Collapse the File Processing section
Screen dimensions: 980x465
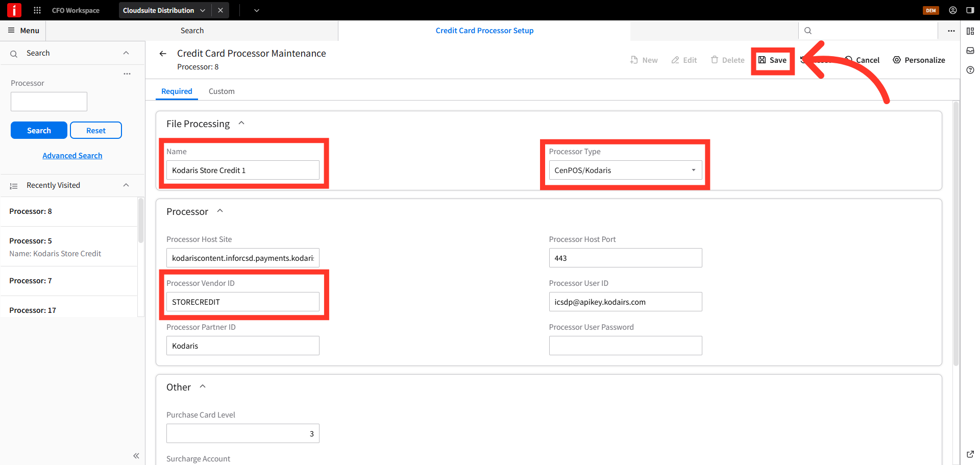(241, 123)
